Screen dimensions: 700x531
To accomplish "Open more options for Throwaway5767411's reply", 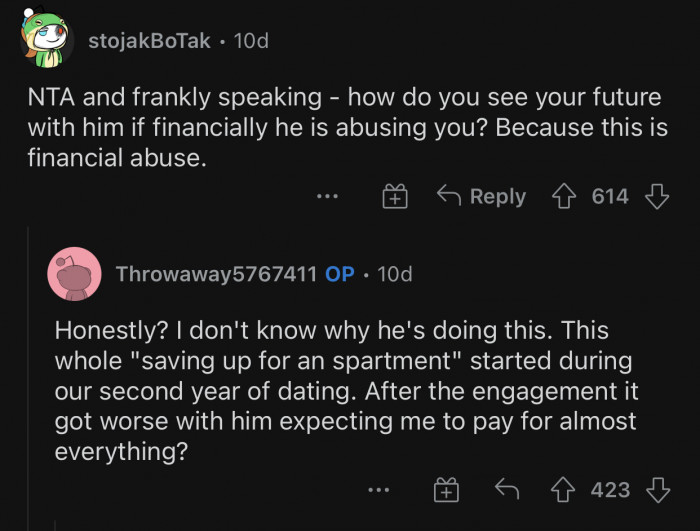I will point(377,489).
